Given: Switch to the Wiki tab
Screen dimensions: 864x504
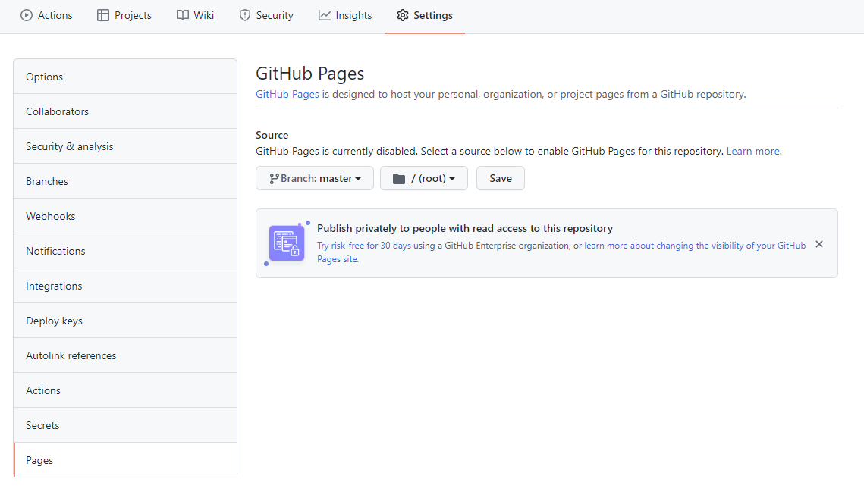Looking at the screenshot, I should pos(195,15).
